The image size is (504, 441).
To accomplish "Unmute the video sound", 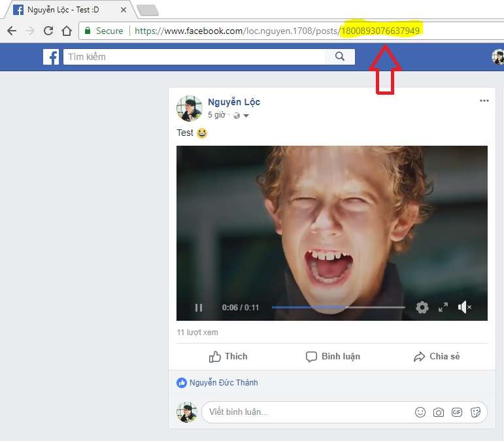I will click(x=464, y=307).
